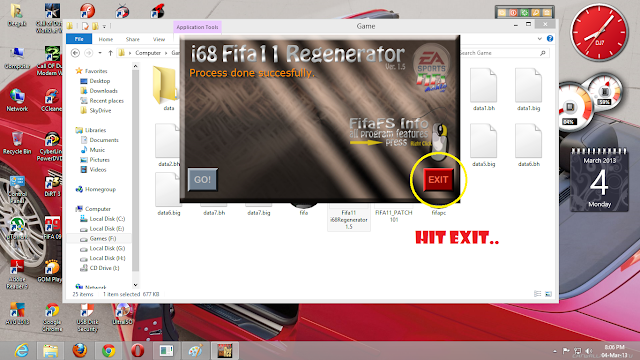Select Local Disk (H:) drive
Screen dimensions: 640x360
point(107,258)
